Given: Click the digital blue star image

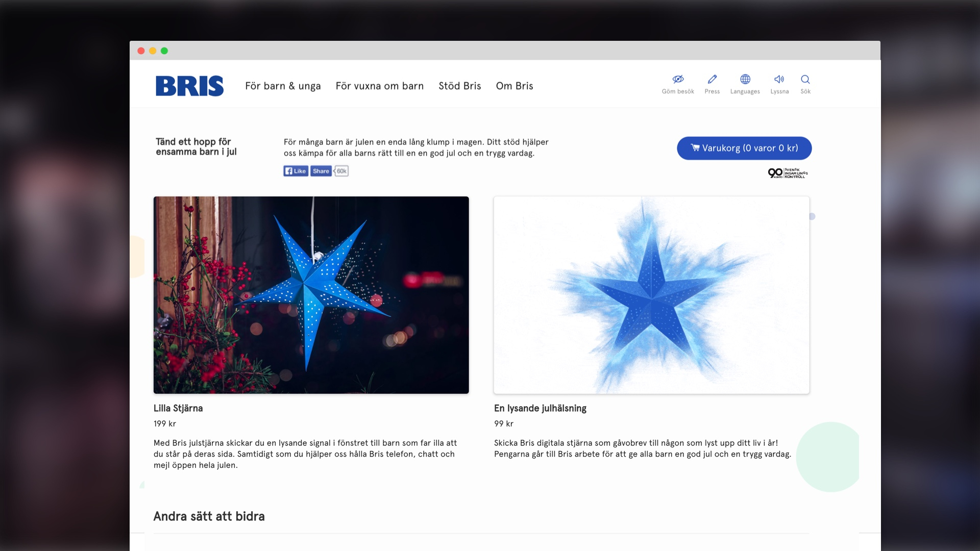Looking at the screenshot, I should click(651, 295).
